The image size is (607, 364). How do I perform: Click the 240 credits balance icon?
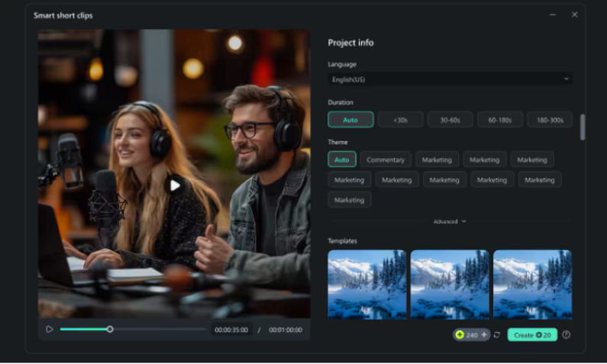click(x=460, y=335)
